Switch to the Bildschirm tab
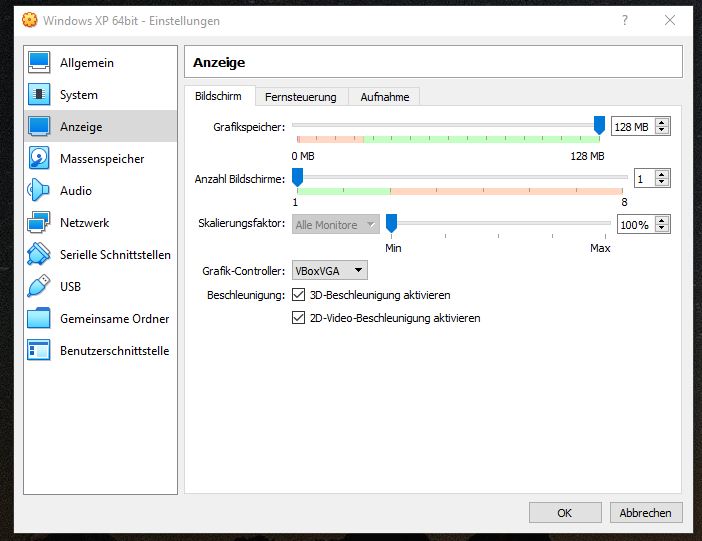Screen dimensions: 702x541 [x=219, y=96]
